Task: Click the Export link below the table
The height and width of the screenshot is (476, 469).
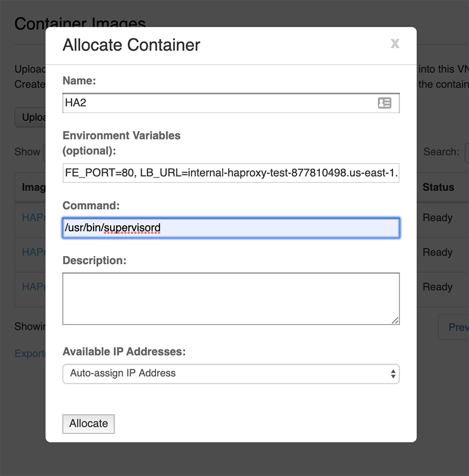Action: (x=30, y=354)
